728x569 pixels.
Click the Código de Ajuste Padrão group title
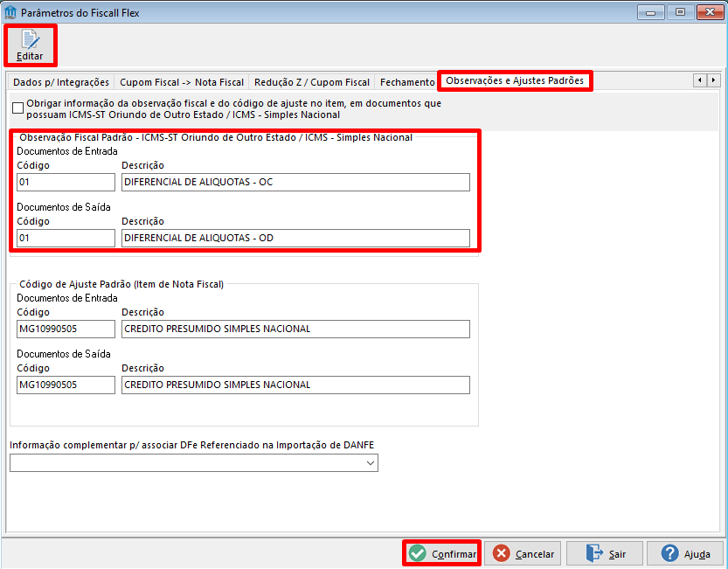121,284
